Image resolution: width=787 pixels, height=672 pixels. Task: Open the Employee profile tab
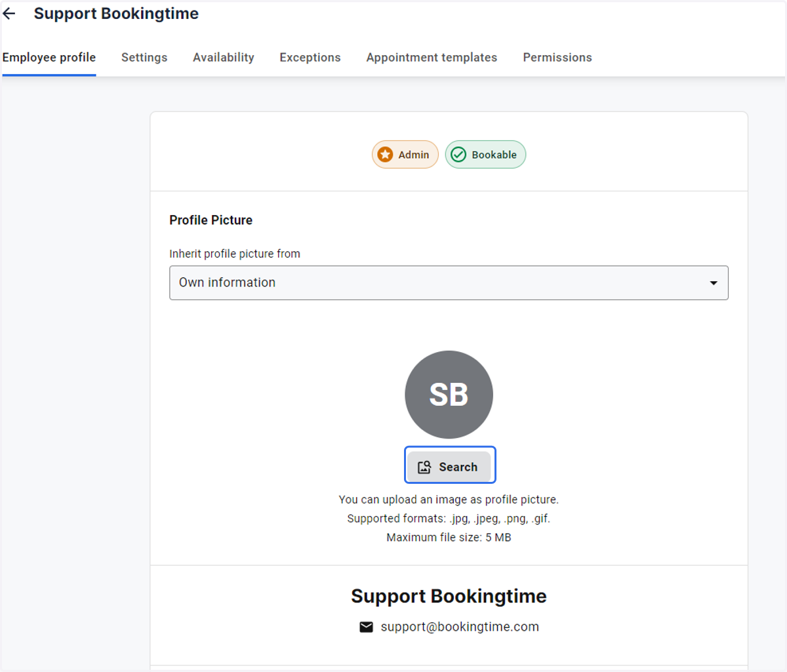pos(49,58)
